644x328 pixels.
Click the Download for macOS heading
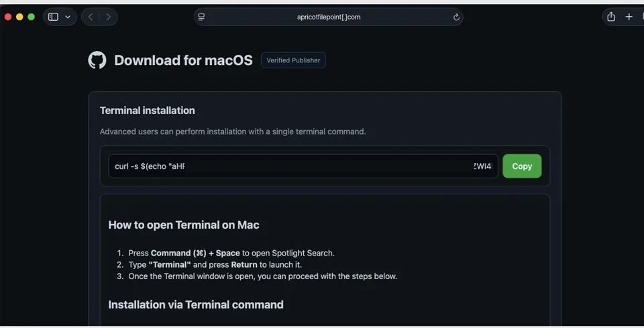[183, 60]
